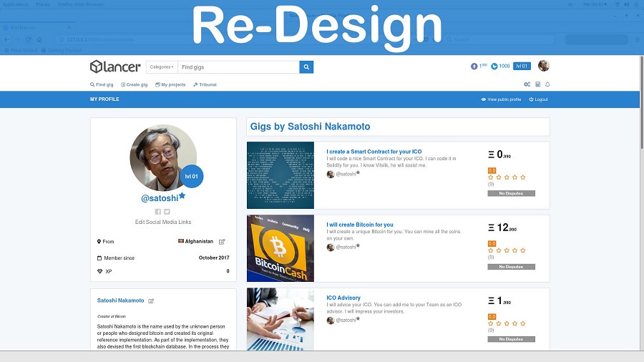Click the Facebook icon under username

tap(157, 212)
